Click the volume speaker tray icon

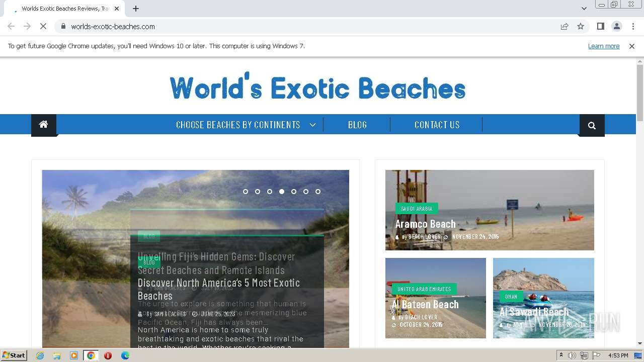[572, 355]
